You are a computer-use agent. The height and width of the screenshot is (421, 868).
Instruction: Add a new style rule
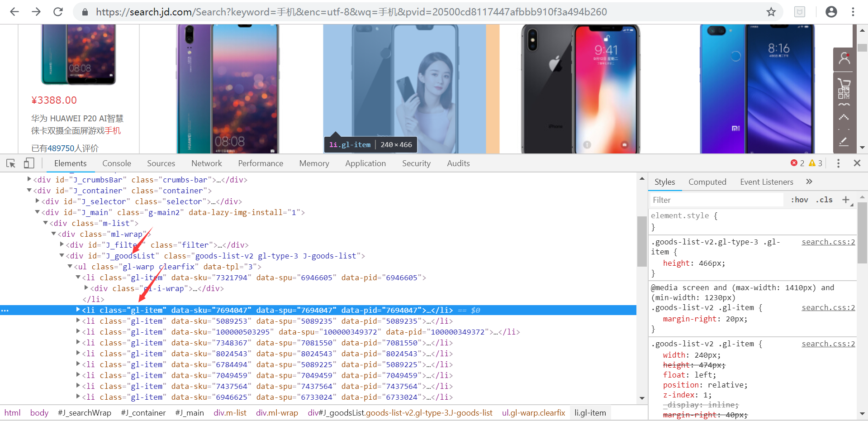[x=845, y=200]
